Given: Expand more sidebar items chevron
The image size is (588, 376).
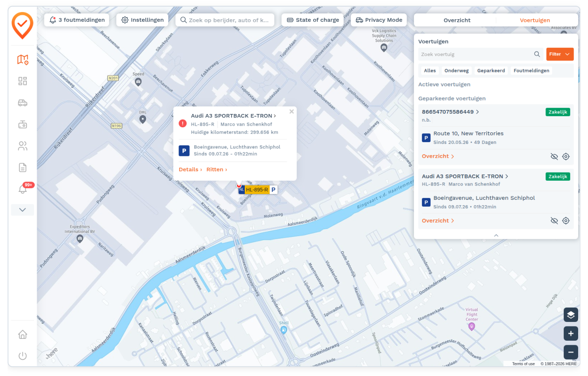Looking at the screenshot, I should [x=22, y=210].
